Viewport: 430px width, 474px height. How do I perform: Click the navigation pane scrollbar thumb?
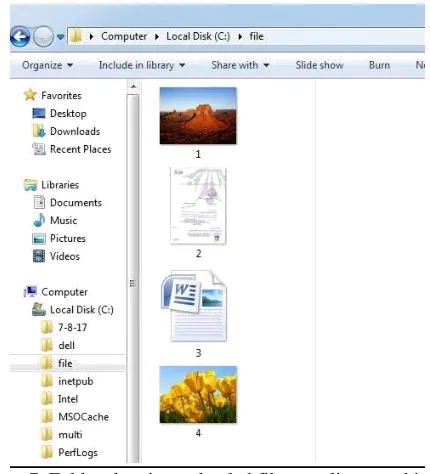point(133,278)
